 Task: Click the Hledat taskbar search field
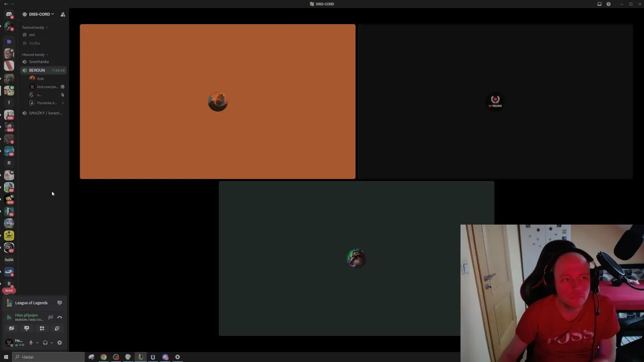[x=49, y=357]
